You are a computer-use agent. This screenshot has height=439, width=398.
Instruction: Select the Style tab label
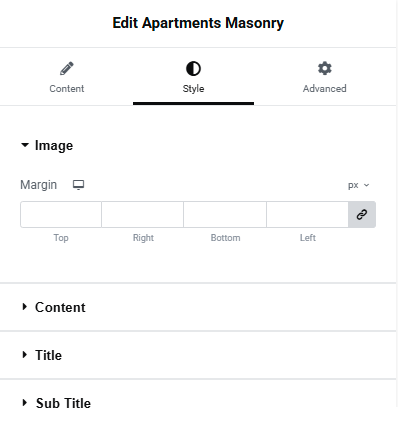(193, 89)
